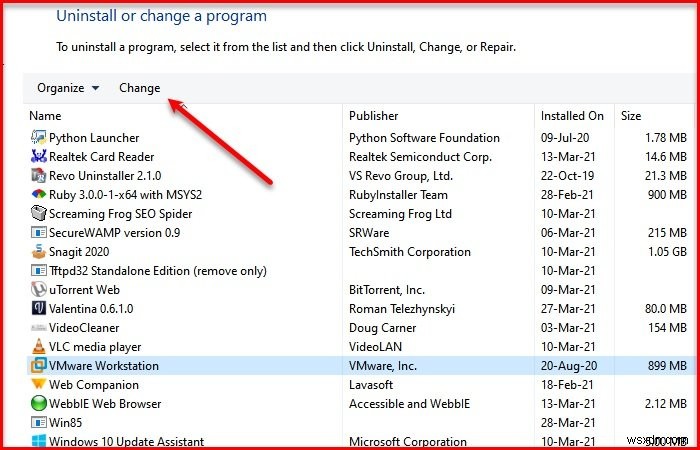Click publisher Accessible and WebbIE

(x=409, y=404)
